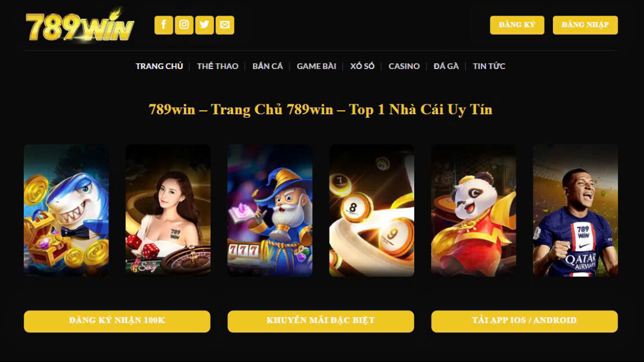Open the CASINO menu item
This screenshot has height=362, width=644.
[404, 66]
